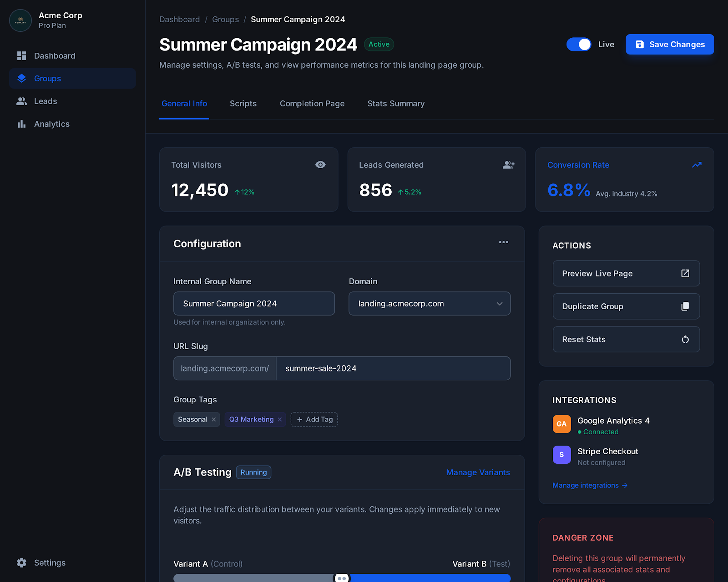Click the Google Analytics 4 GA icon
This screenshot has width=728, height=582.
[x=561, y=424]
